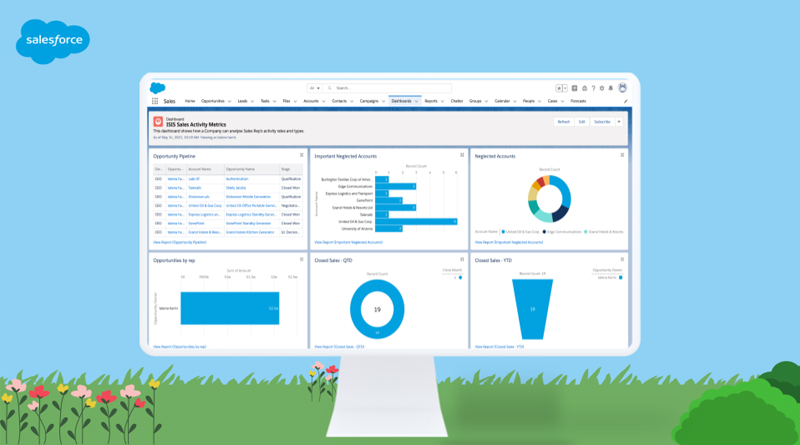Open the favorites list dropdown arrow
800x445 pixels.
point(565,88)
